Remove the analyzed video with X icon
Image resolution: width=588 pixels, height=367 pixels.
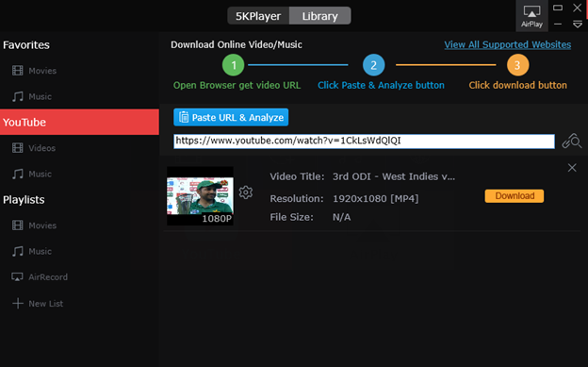coord(572,168)
